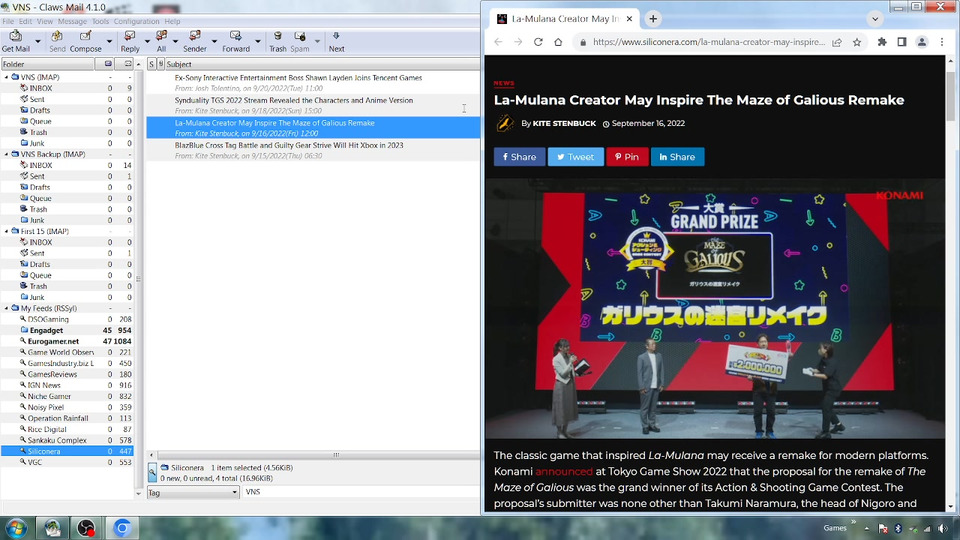
Task: Open the File menu
Action: point(8,21)
